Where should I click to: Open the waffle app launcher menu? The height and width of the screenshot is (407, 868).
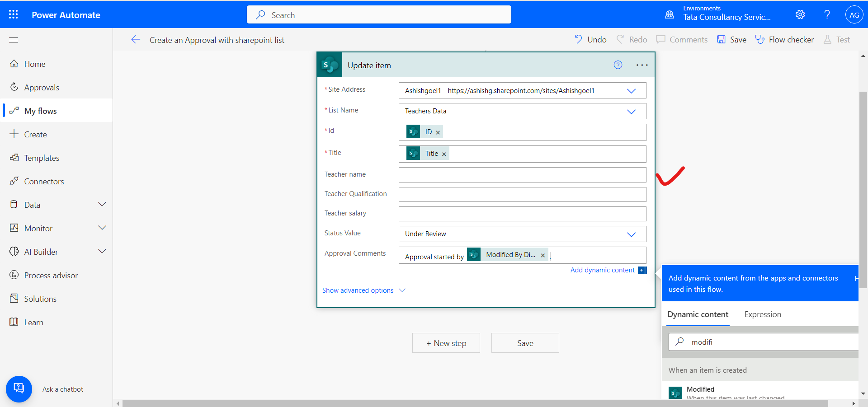pos(13,14)
